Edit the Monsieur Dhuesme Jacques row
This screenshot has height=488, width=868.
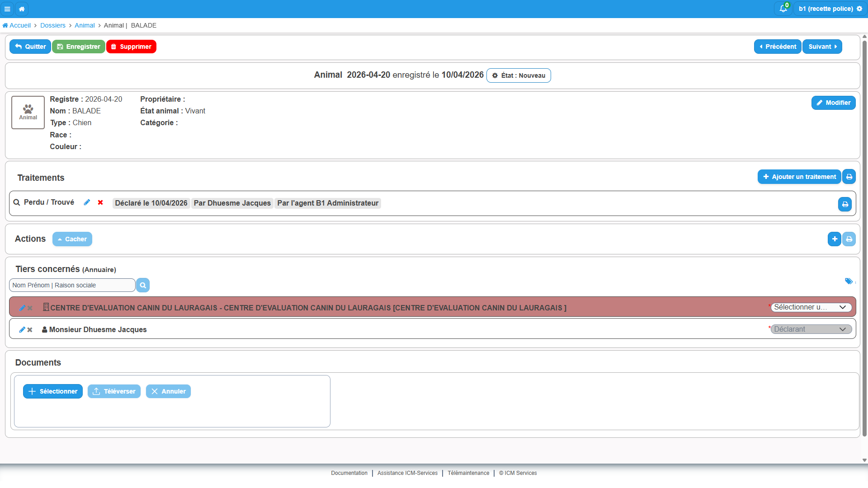22,329
